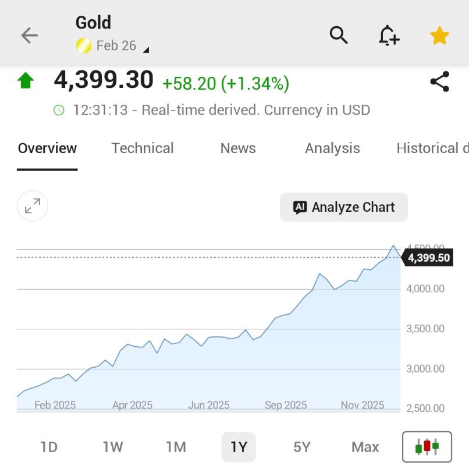
Task: Set chart range to 1M
Action: pyautogui.click(x=176, y=447)
